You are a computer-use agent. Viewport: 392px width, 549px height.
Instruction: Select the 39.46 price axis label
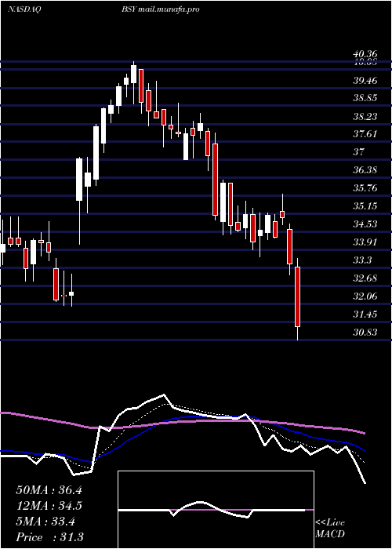pos(365,81)
